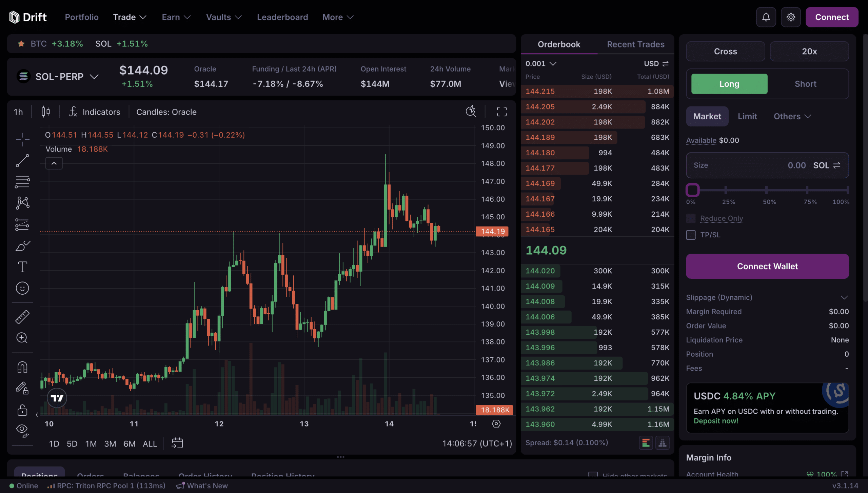The height and width of the screenshot is (493, 868).
Task: Take a chart snapshot with the camera icon
Action: pos(471,112)
